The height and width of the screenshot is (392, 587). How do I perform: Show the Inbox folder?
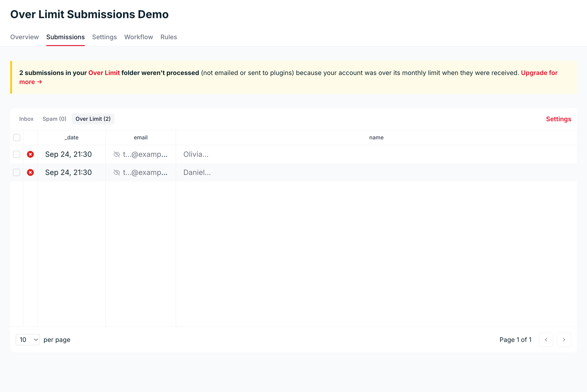pyautogui.click(x=26, y=119)
